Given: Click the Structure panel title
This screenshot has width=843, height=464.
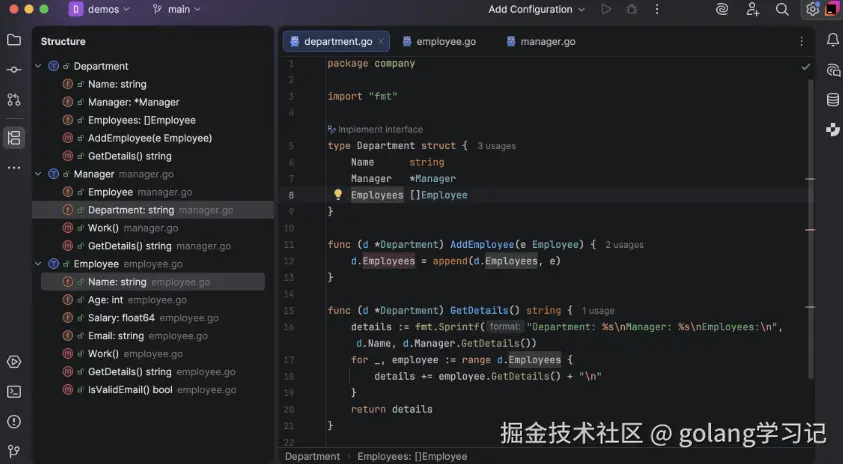Looking at the screenshot, I should point(63,41).
